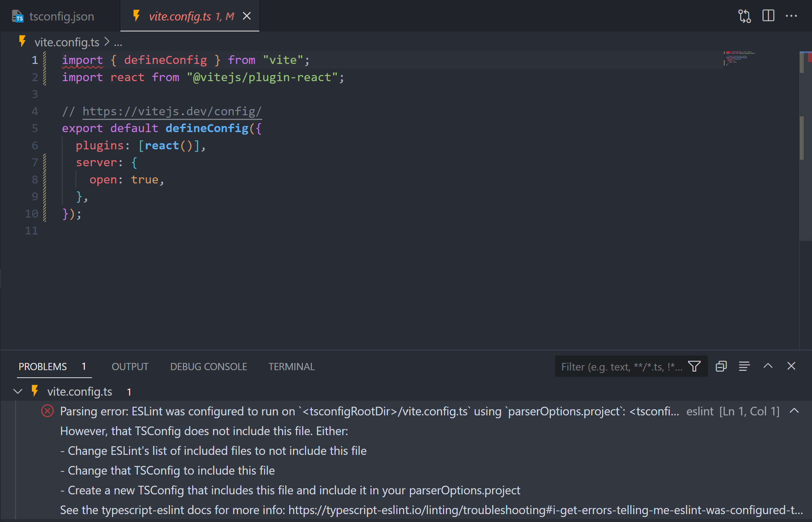This screenshot has height=522, width=812.
Task: Collapse vite.config.ts problems group
Action: pos(18,391)
